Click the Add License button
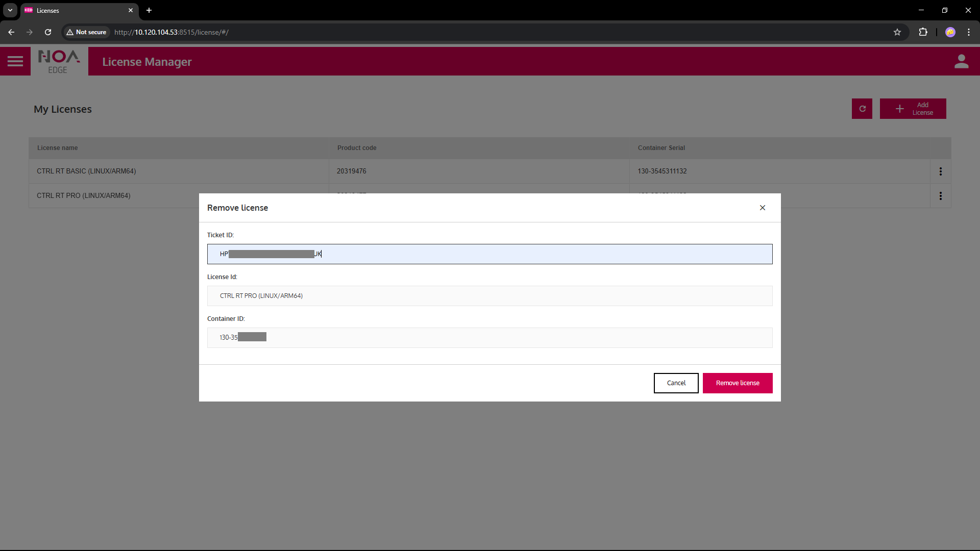The width and height of the screenshot is (980, 551). [x=913, y=109]
